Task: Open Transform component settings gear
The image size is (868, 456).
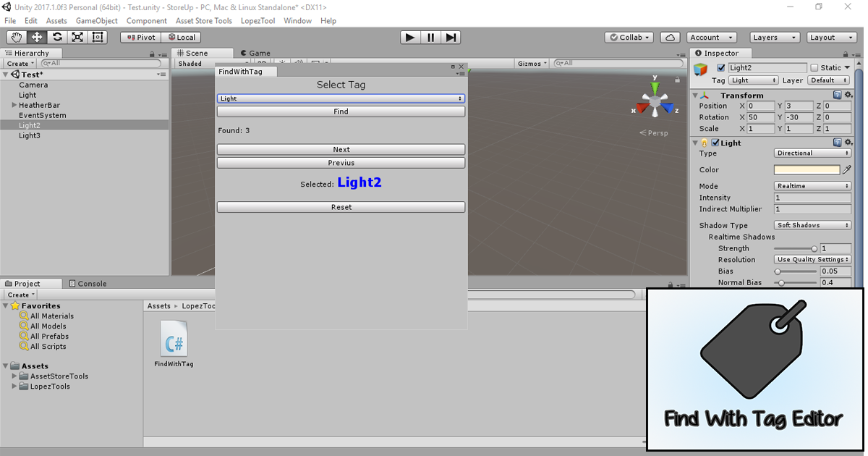Action: [848, 95]
